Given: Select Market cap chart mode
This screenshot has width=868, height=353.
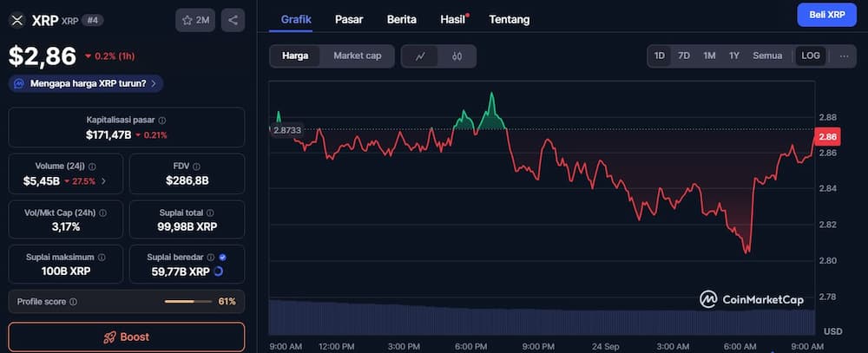Looking at the screenshot, I should click(357, 56).
